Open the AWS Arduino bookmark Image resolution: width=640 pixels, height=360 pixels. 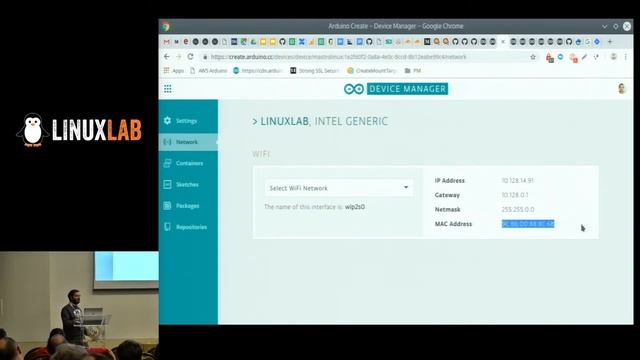pos(209,71)
